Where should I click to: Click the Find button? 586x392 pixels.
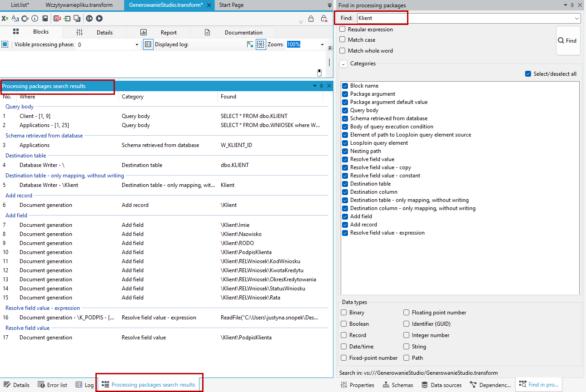click(568, 40)
